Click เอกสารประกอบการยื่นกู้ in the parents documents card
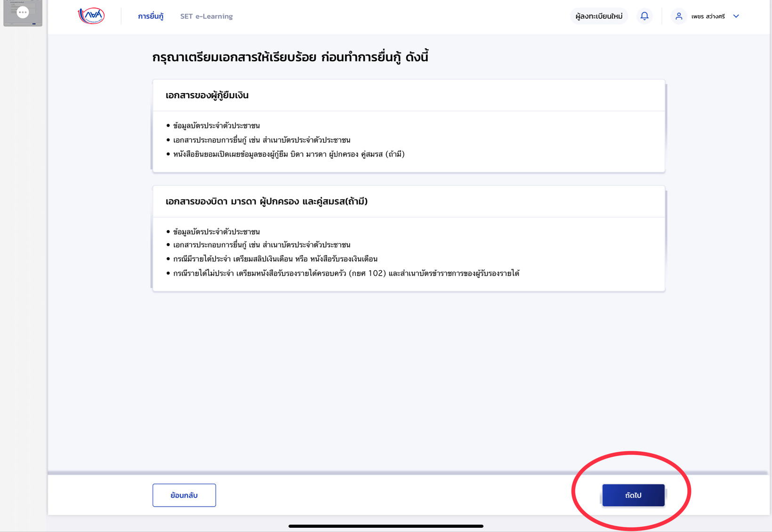 pyautogui.click(x=261, y=245)
